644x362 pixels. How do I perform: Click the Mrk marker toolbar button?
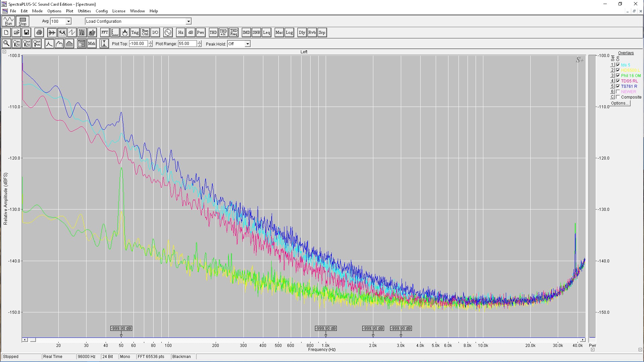coord(92,44)
